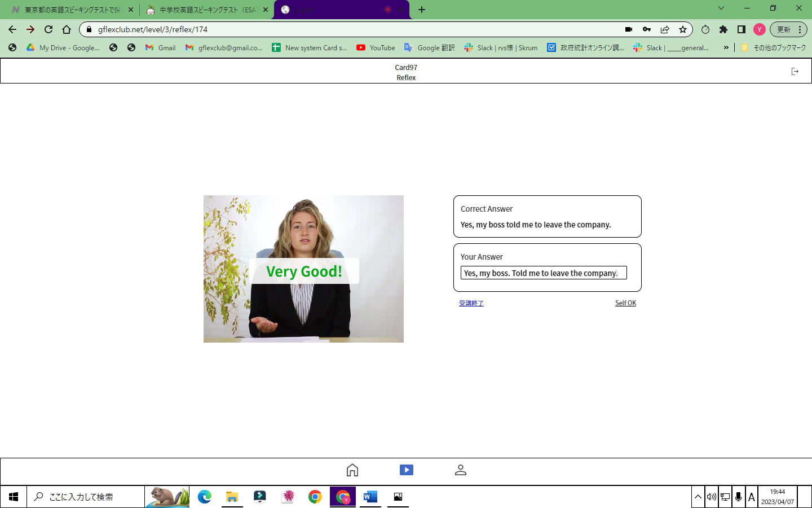
Task: Open the Google 翻訳 bookmark
Action: pyautogui.click(x=429, y=48)
